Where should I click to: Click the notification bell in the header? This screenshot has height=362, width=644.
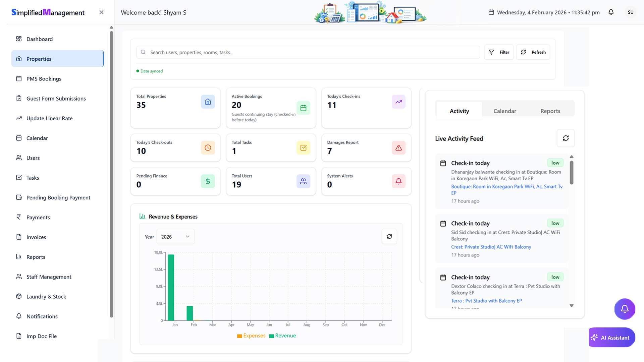[x=611, y=12]
